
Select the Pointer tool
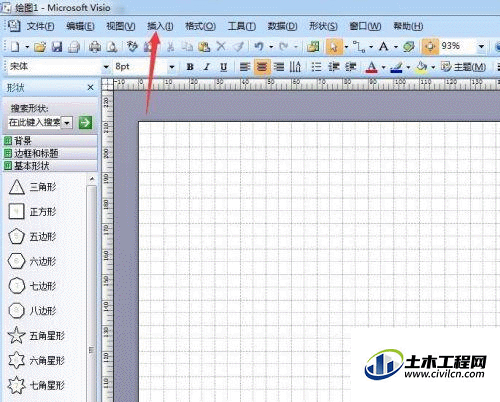point(333,47)
